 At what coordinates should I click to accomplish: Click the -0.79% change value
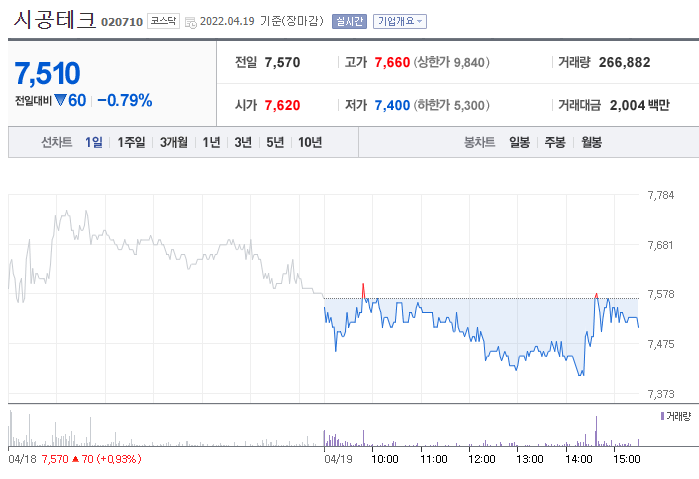click(x=125, y=100)
